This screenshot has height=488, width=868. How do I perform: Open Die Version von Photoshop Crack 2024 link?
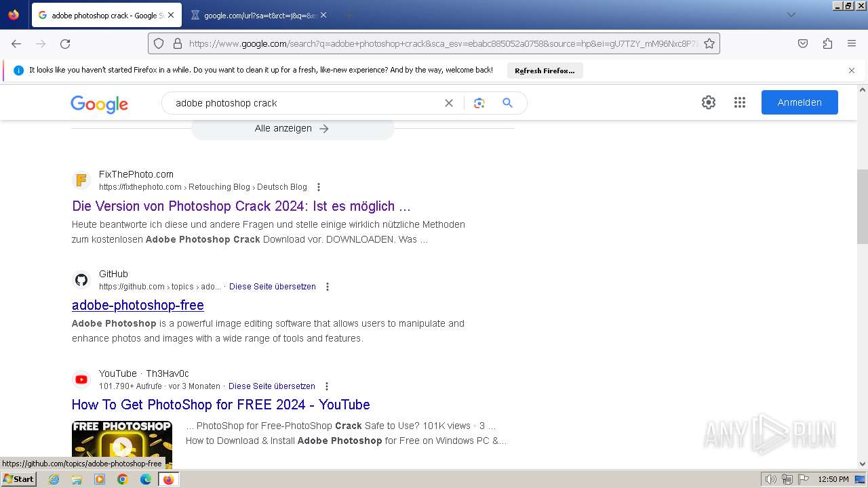pos(241,206)
